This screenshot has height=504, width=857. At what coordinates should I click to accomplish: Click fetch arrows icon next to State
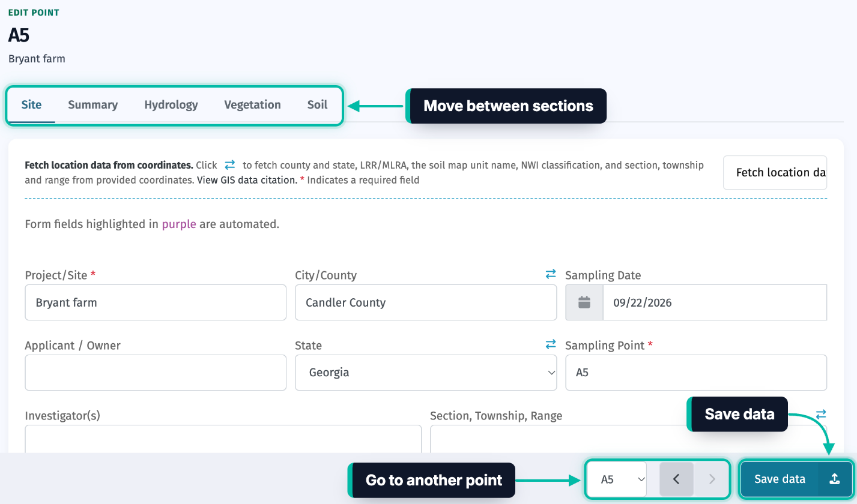(x=551, y=344)
